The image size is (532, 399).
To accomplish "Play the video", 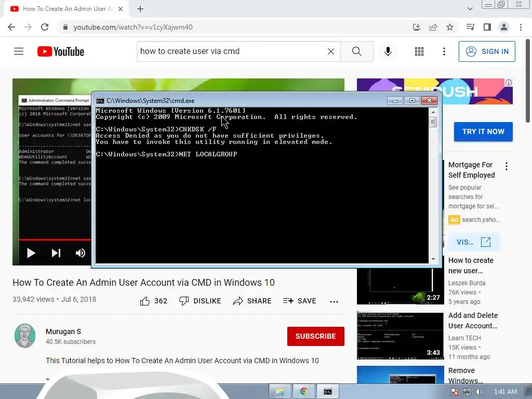I will pyautogui.click(x=31, y=253).
